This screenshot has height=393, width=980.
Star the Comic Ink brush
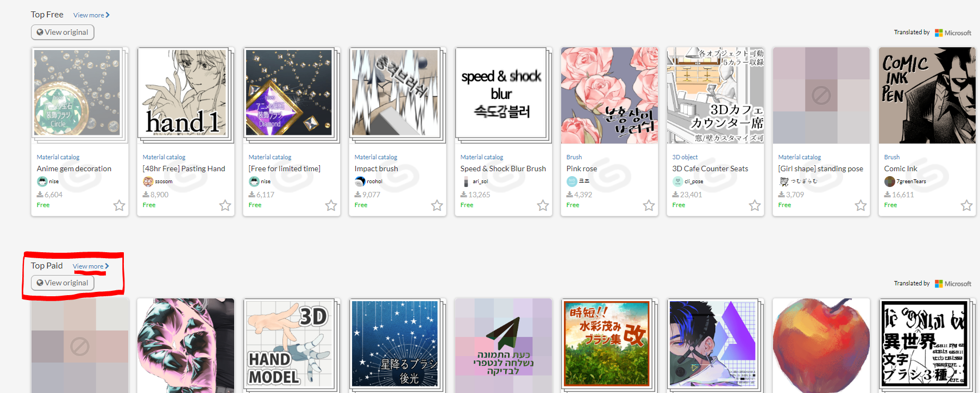966,205
